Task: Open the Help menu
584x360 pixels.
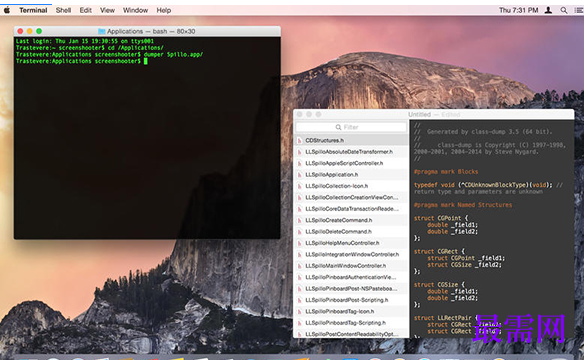Action: pyautogui.click(x=164, y=10)
